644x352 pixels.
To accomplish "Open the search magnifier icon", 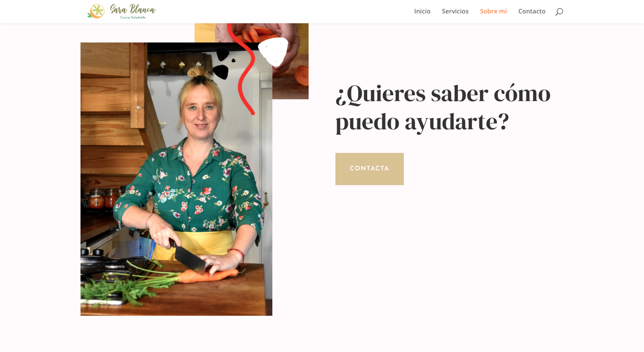I will pos(559,12).
